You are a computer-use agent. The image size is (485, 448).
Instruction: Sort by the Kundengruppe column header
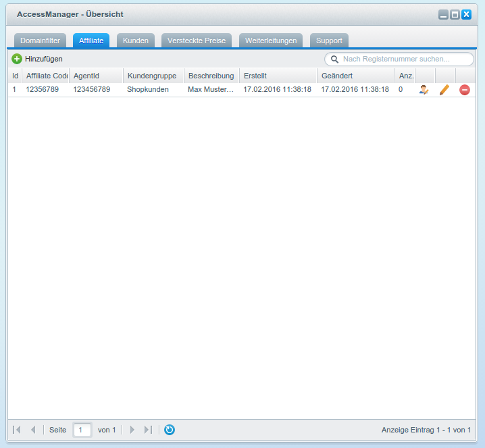[x=153, y=76]
